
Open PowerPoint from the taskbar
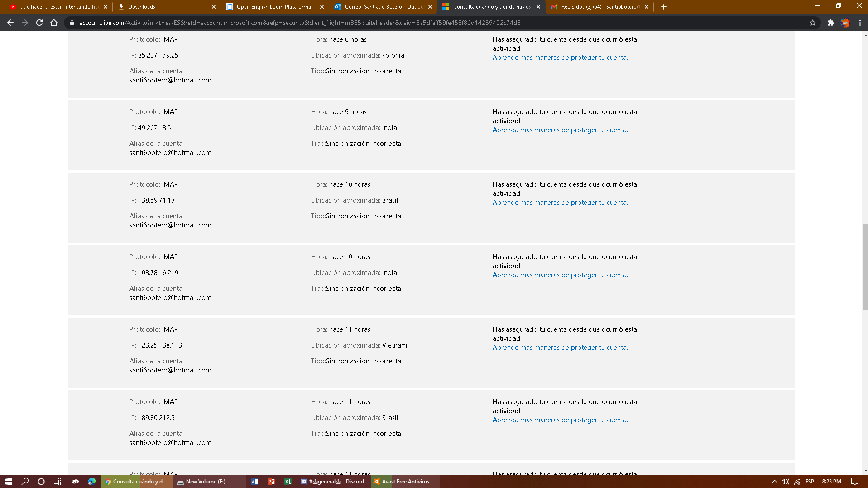pos(271,482)
